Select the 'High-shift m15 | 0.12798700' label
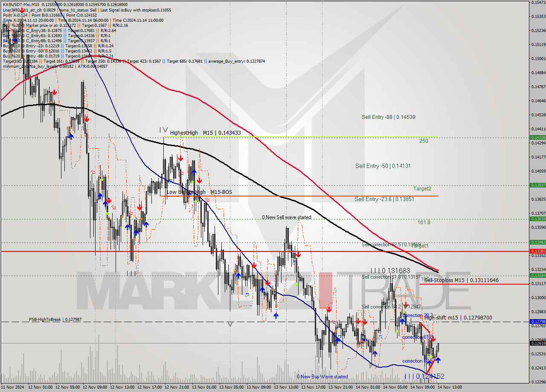Screen dimensions: 546x392 tap(458, 318)
